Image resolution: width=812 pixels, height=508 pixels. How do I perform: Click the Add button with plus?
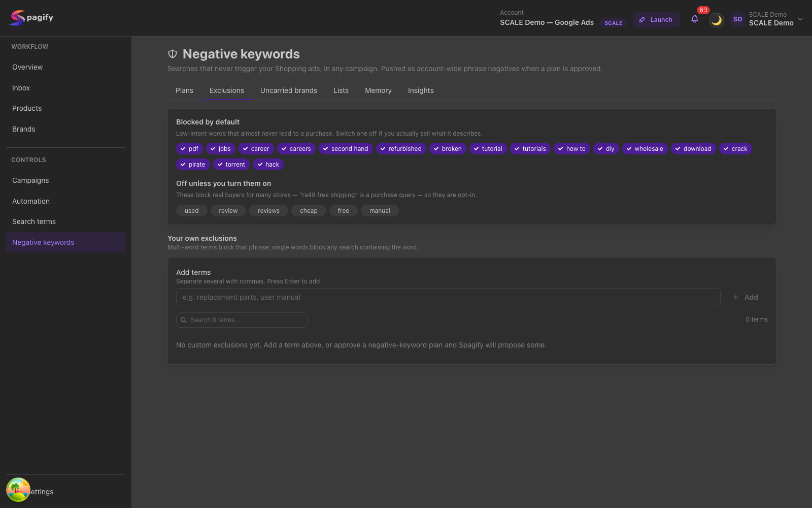[x=746, y=297]
